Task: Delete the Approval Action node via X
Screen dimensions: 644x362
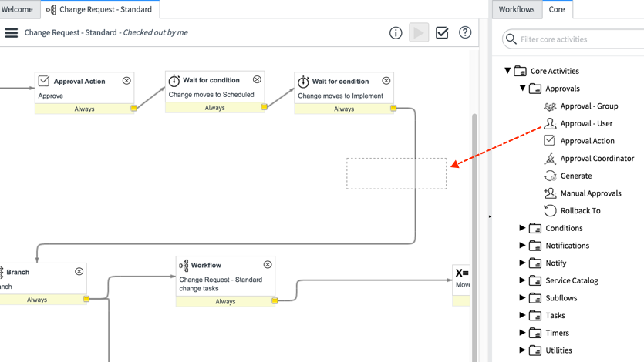Action: 126,81
